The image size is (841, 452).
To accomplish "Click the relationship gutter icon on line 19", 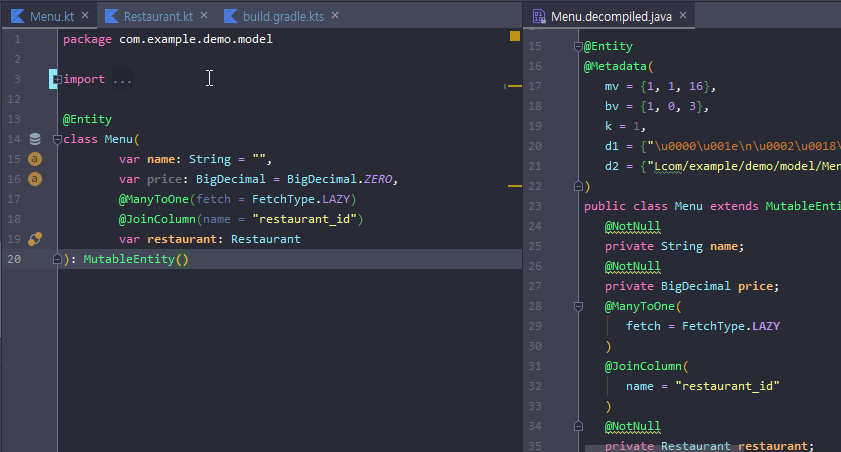I will 35,239.
